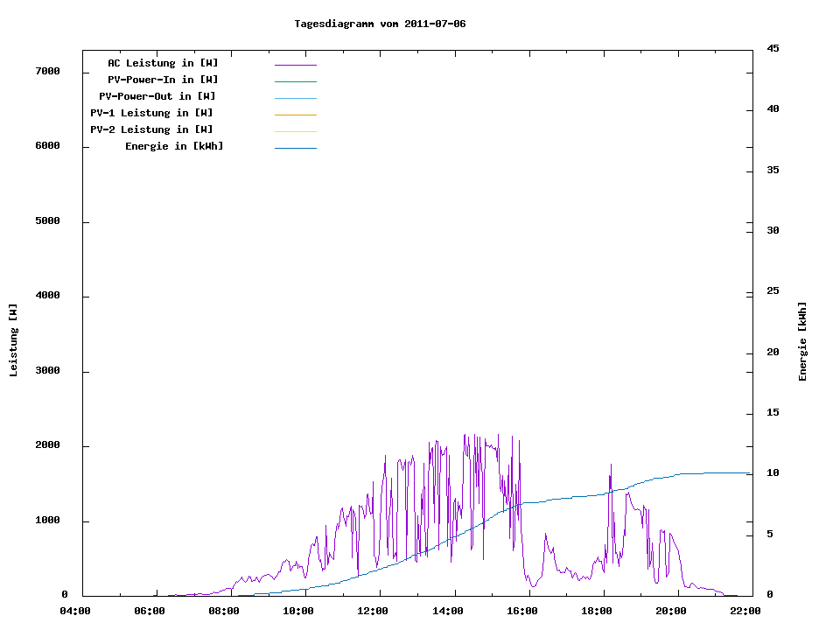
Task: Select the 22:00 mark on the time axis
Action: click(745, 611)
